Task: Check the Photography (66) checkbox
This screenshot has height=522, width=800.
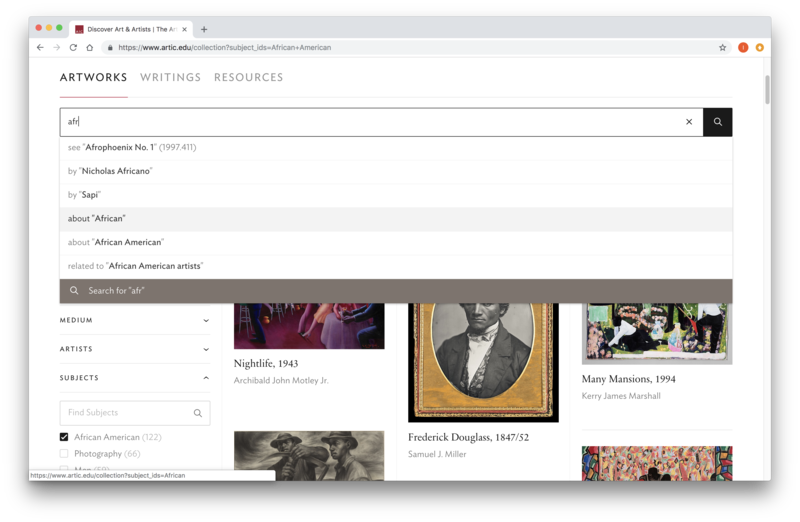Action: pyautogui.click(x=64, y=453)
